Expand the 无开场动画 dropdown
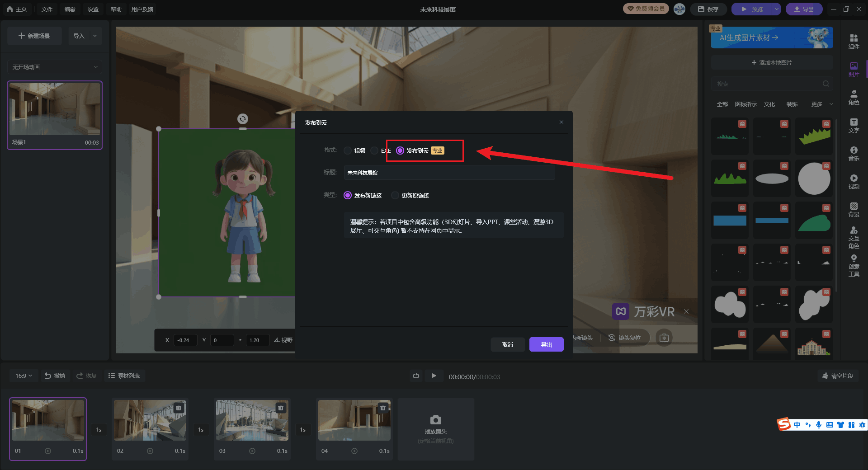Image resolution: width=868 pixels, height=470 pixels. [55, 67]
